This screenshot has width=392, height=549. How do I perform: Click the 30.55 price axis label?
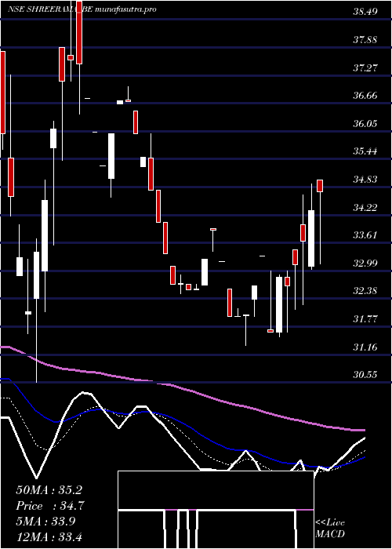click(x=365, y=375)
